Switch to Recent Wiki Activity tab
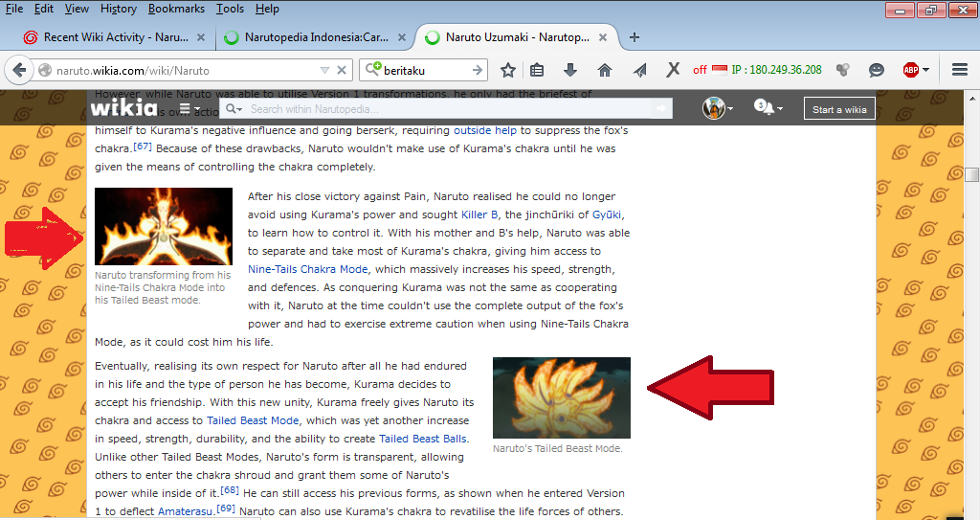The image size is (980, 520). [107, 37]
